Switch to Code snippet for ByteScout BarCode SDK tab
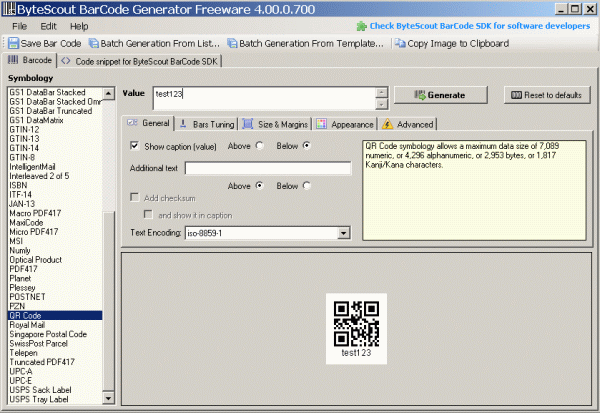 pyautogui.click(x=140, y=61)
